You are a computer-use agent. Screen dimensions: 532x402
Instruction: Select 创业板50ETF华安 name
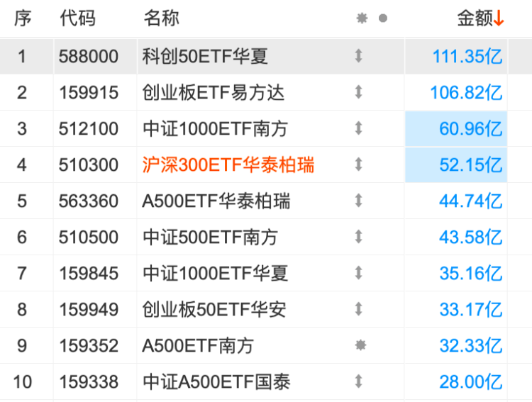pyautogui.click(x=214, y=309)
